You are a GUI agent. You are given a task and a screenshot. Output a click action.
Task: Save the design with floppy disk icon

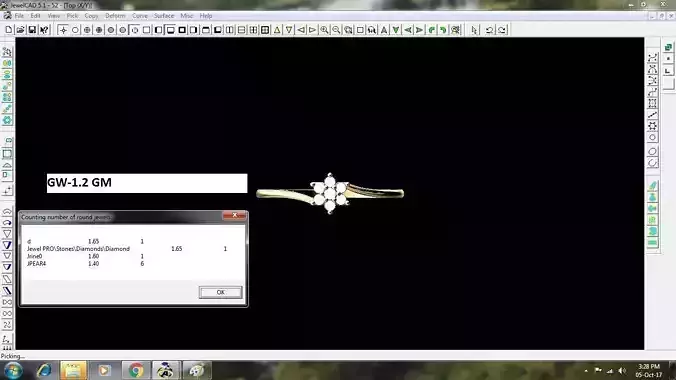(x=32, y=30)
